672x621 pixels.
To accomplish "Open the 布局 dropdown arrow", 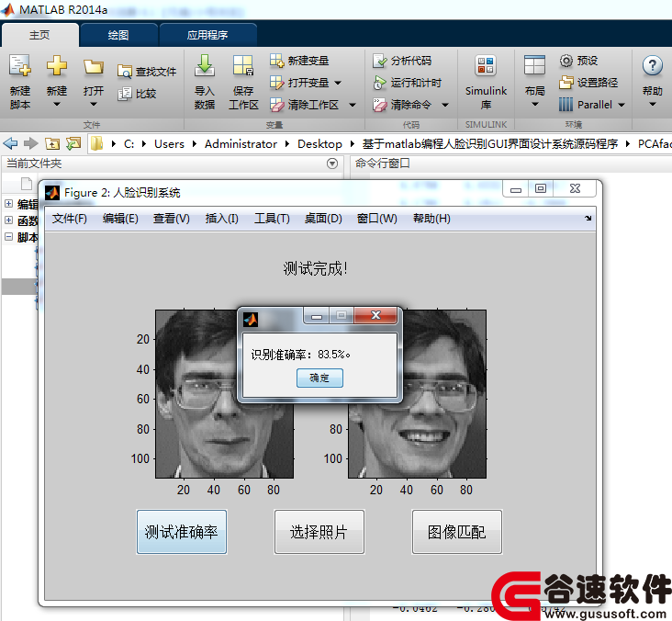I will (535, 104).
